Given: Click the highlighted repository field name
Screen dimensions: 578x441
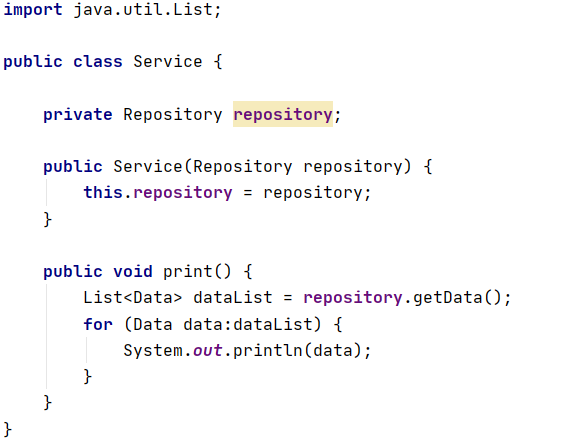Looking at the screenshot, I should [x=283, y=115].
